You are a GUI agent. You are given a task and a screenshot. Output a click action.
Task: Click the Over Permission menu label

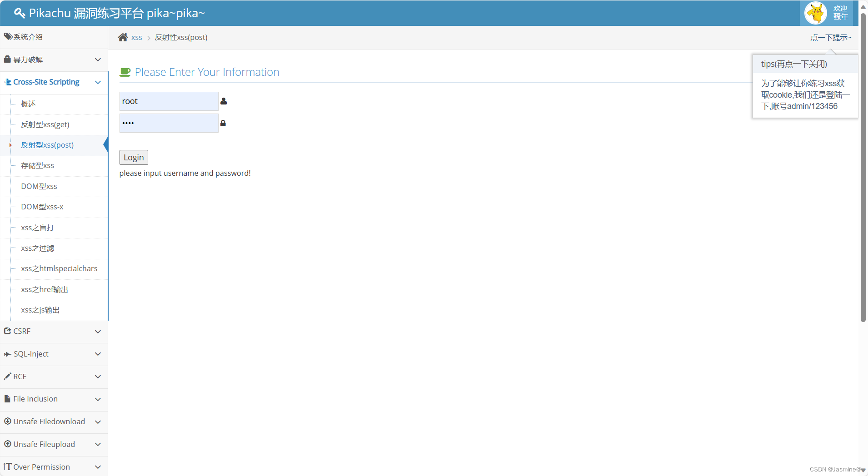tap(41, 467)
